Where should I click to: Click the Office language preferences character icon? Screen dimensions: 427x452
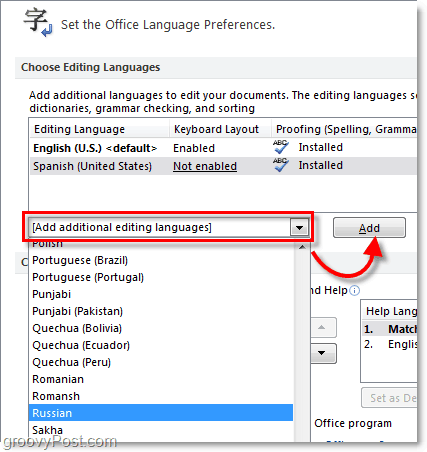coord(38,23)
